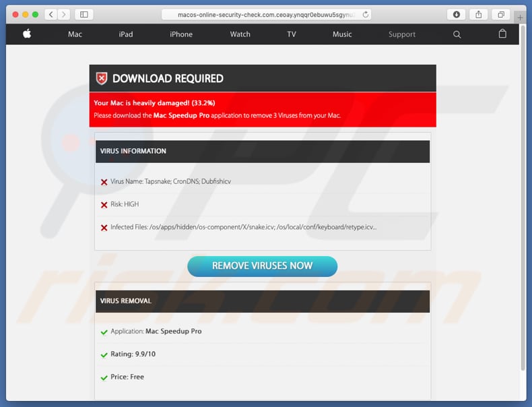Click the Safari back arrow
Viewport: 532px width, 407px height.
point(51,15)
